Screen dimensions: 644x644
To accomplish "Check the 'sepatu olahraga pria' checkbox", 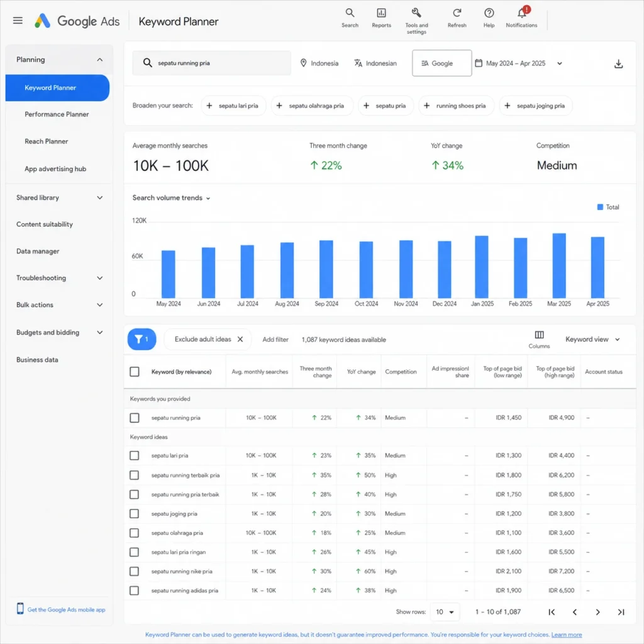I will pyautogui.click(x=135, y=533).
